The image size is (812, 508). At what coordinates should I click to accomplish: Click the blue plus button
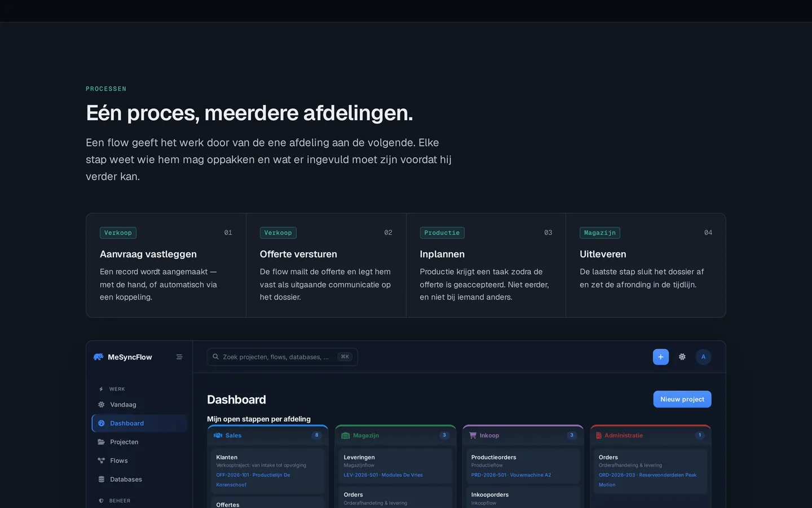click(661, 357)
